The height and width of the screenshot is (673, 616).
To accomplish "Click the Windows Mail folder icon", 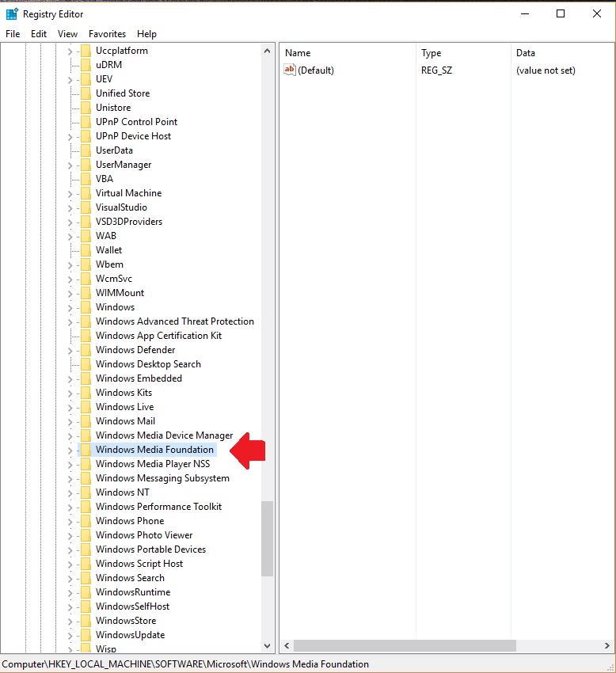I will click(x=86, y=421).
